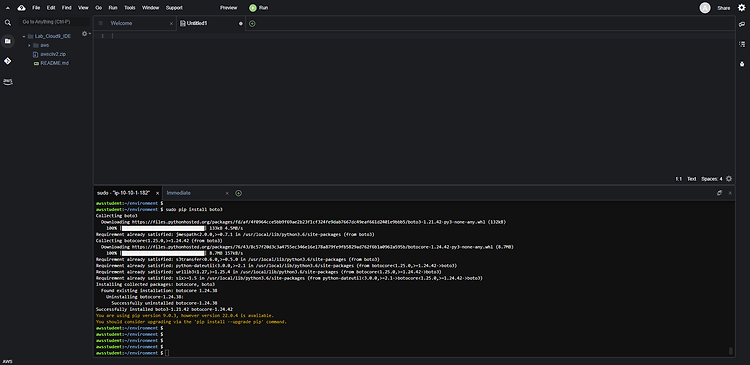Collapse the menu bar with the up arrow

[8, 8]
